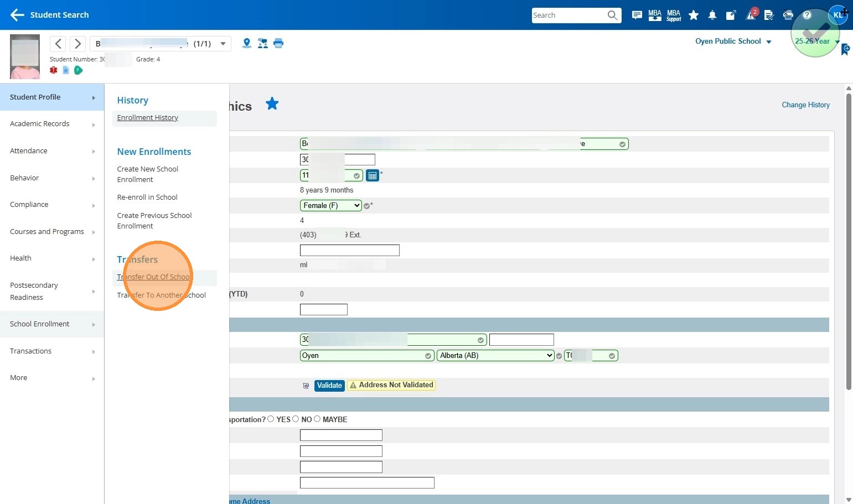Open the Student Profile menu
The height and width of the screenshot is (504, 853).
(52, 97)
